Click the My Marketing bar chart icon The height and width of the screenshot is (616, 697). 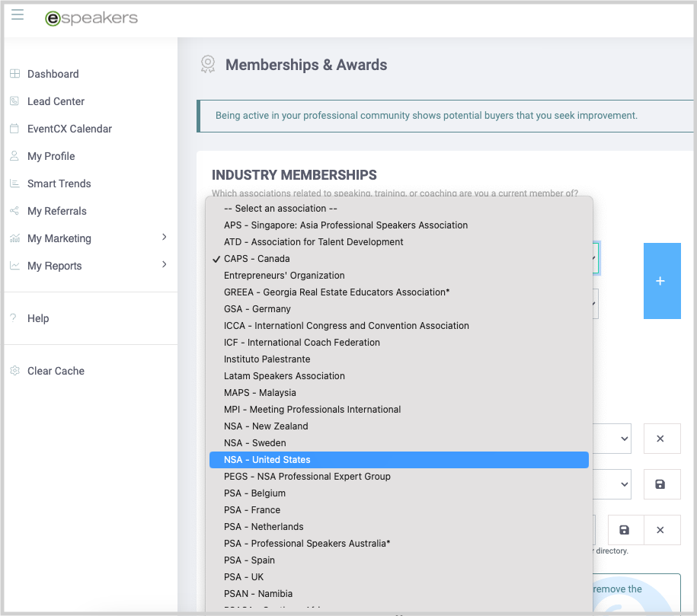(x=14, y=238)
